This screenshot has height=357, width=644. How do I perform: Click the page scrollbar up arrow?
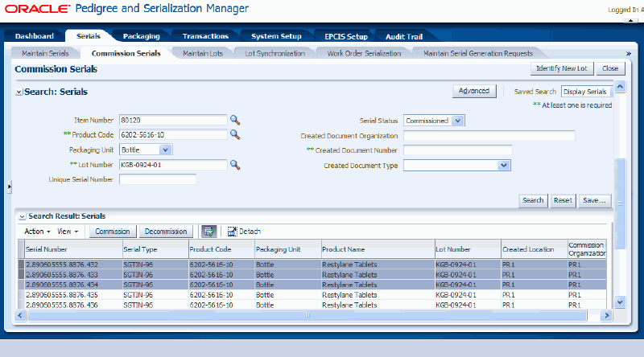620,87
